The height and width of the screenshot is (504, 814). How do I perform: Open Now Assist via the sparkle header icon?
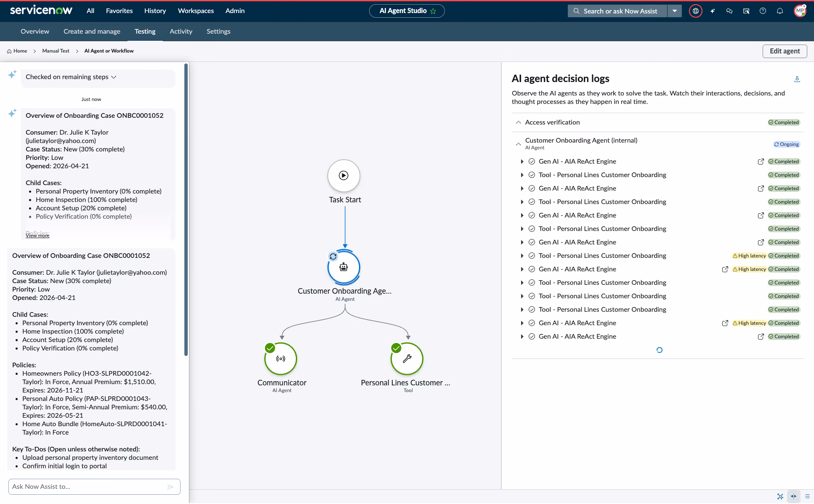[x=713, y=11]
